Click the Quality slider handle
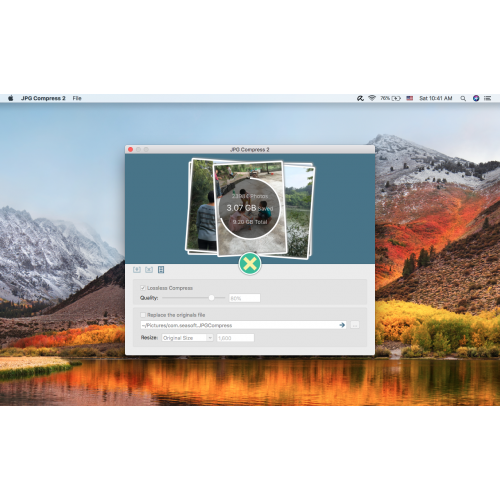The width and height of the screenshot is (500, 500). point(211,298)
